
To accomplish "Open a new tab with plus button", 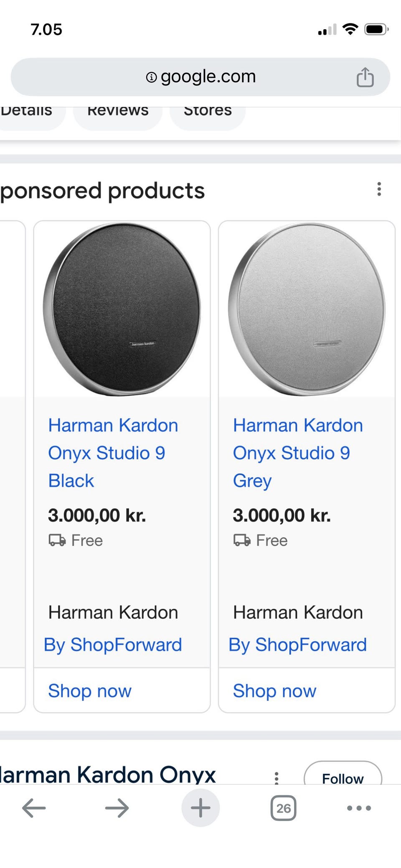I will (200, 807).
